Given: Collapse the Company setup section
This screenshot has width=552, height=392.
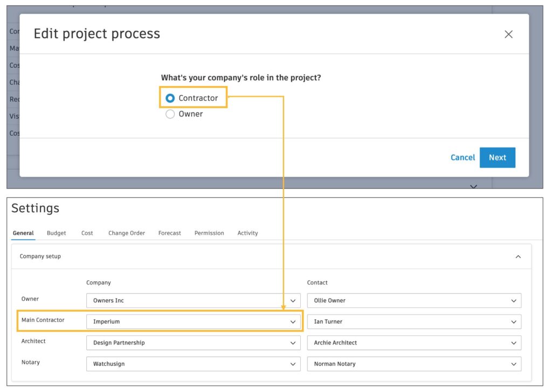Looking at the screenshot, I should pos(518,257).
